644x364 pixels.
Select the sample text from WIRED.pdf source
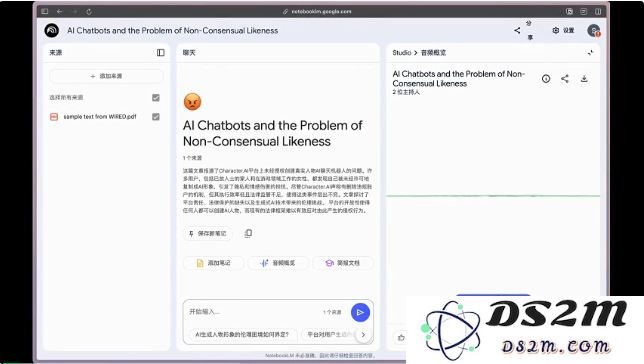100,117
